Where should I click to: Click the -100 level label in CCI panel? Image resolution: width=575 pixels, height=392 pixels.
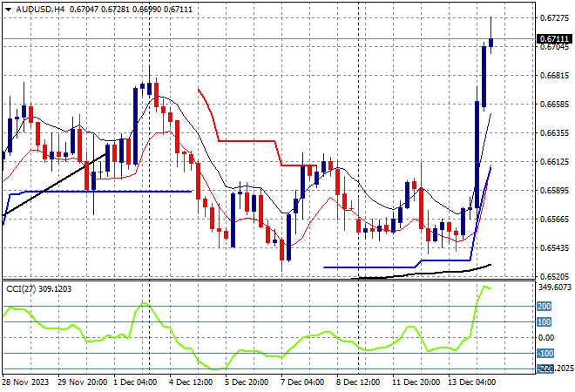[x=545, y=354]
